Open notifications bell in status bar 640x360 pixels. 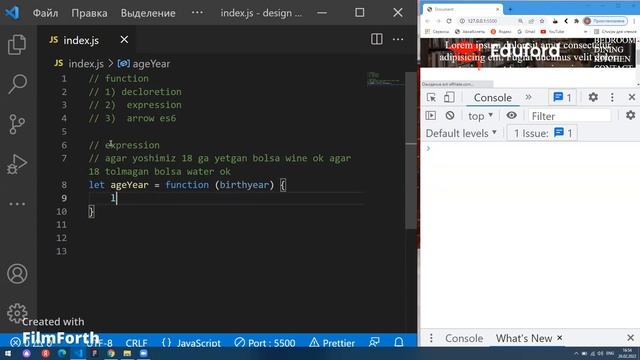399,342
